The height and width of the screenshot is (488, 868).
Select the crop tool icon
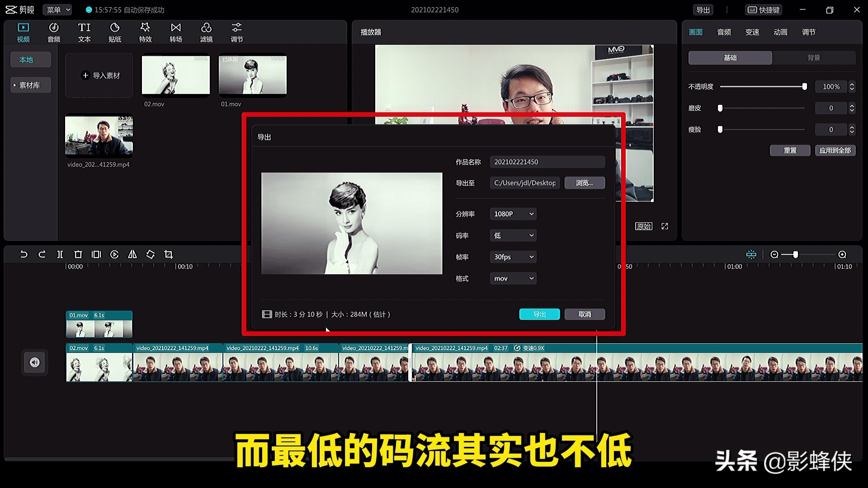pyautogui.click(x=168, y=254)
